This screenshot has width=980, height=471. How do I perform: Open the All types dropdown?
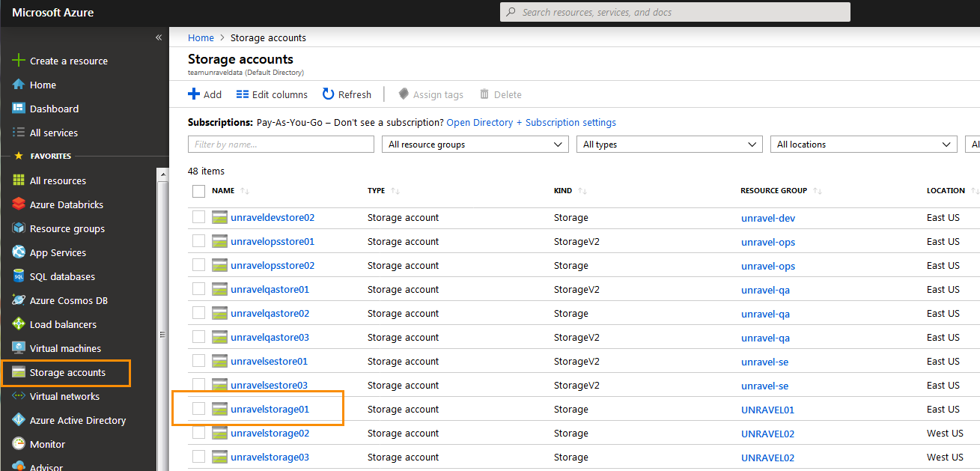click(669, 145)
